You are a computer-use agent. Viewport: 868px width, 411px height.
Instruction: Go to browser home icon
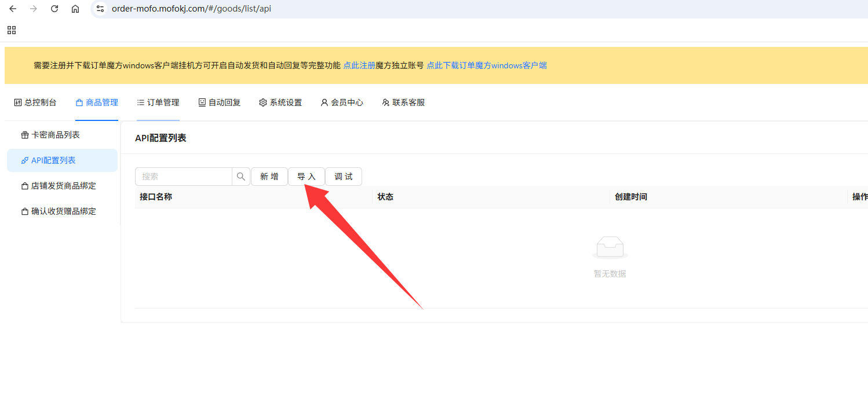click(75, 9)
